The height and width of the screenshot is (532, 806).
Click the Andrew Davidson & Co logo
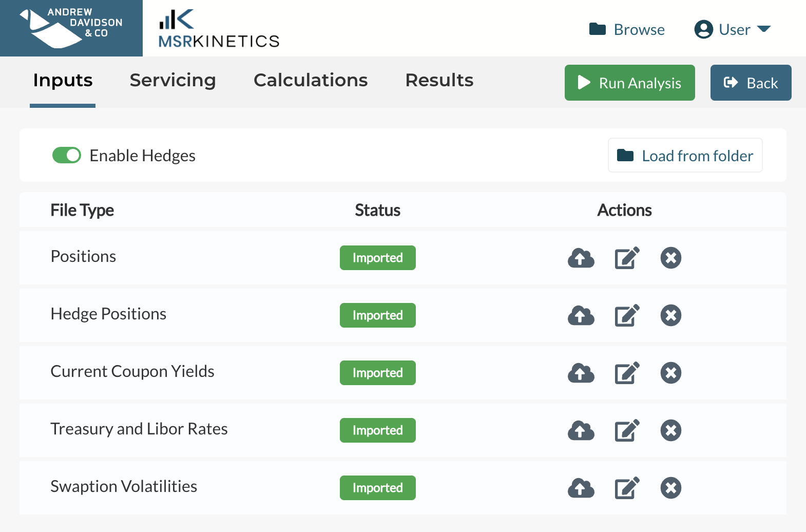(x=71, y=28)
